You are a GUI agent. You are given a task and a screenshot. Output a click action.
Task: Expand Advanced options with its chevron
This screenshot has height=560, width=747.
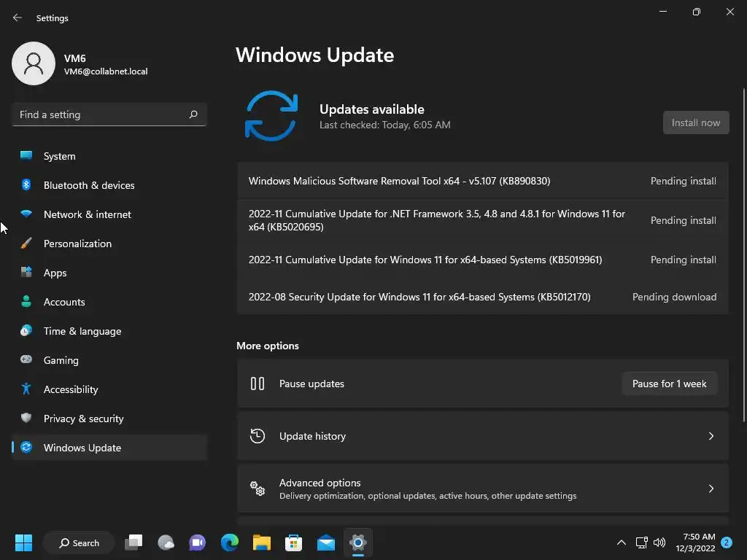(711, 488)
